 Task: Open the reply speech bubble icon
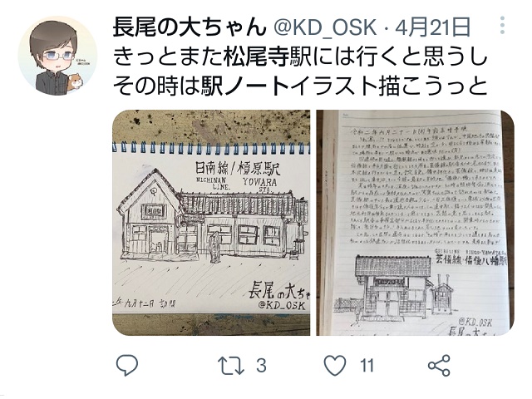[127, 365]
